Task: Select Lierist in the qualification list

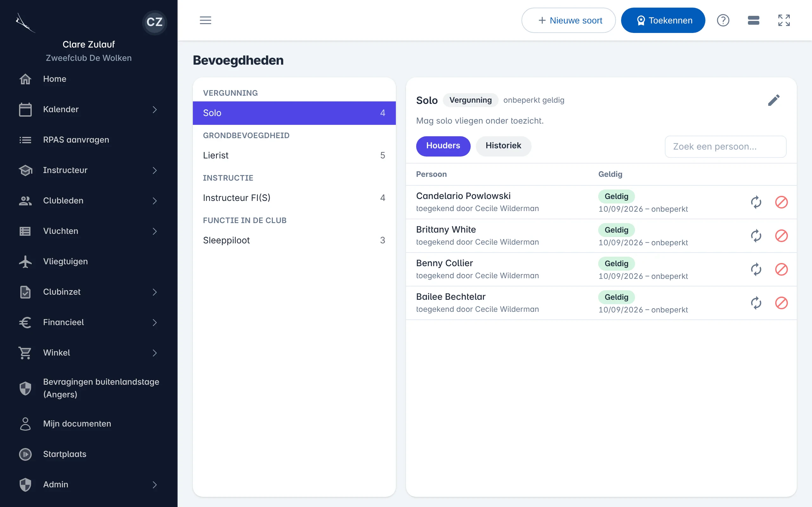Action: pos(294,155)
